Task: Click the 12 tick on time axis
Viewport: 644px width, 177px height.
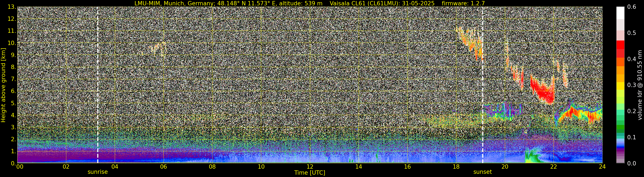Action: pyautogui.click(x=310, y=167)
